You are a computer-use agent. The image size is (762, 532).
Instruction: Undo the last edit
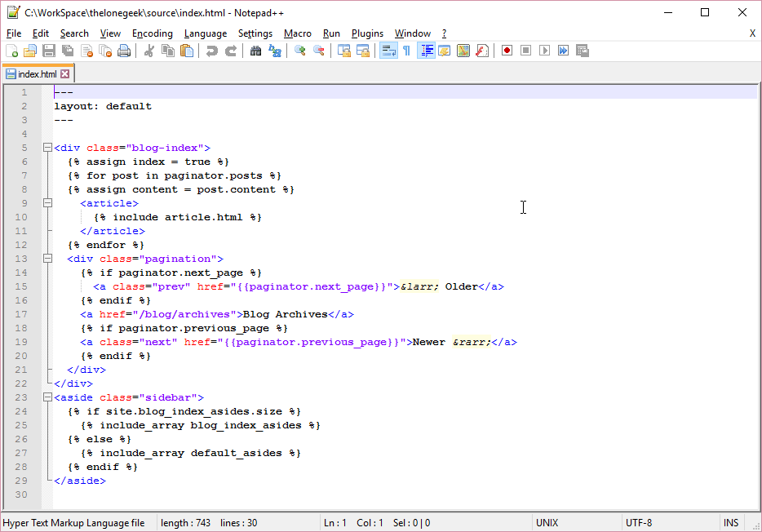click(212, 50)
